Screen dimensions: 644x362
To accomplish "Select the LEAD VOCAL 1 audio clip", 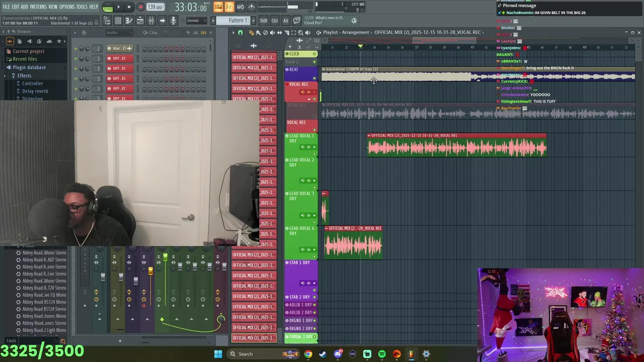I will coord(456,145).
